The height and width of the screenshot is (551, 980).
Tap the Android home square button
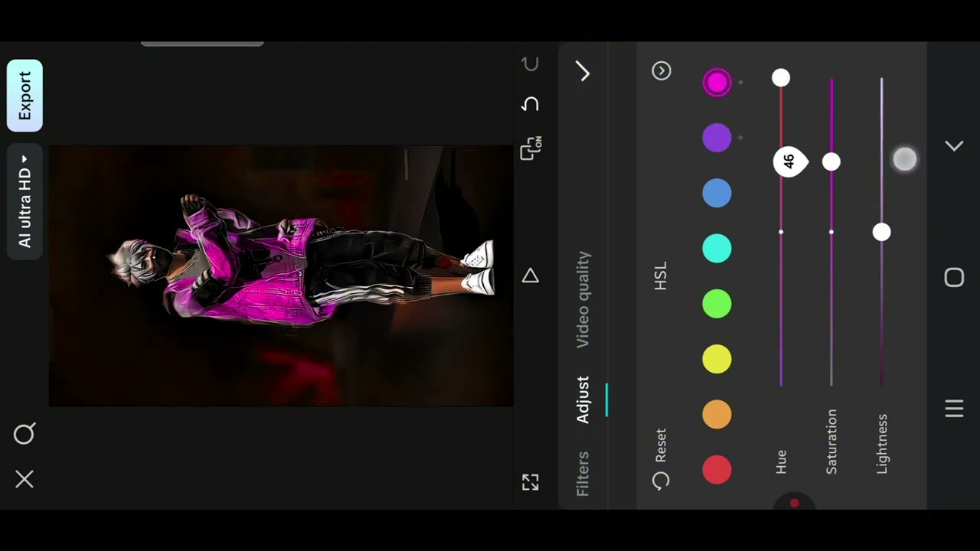click(x=954, y=277)
